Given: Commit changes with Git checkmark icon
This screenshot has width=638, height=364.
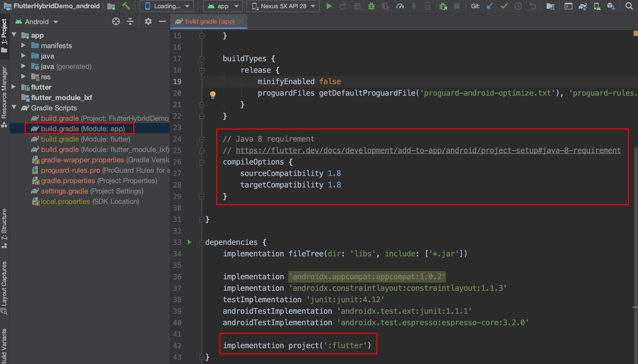Looking at the screenshot, I should click(x=504, y=6).
